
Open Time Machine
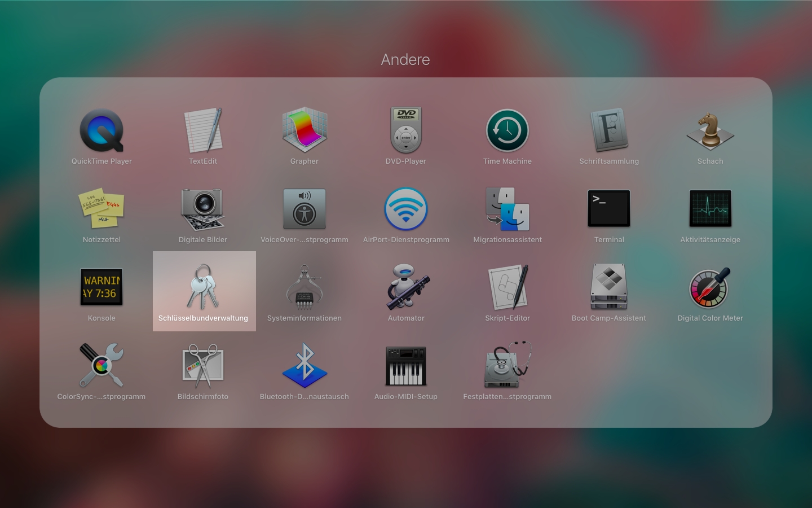[x=507, y=131]
